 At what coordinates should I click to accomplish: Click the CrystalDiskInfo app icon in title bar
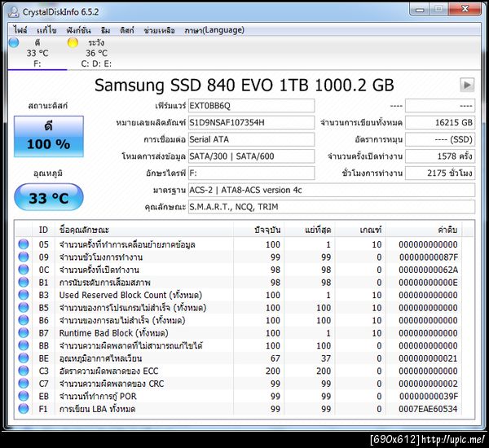pos(14,12)
